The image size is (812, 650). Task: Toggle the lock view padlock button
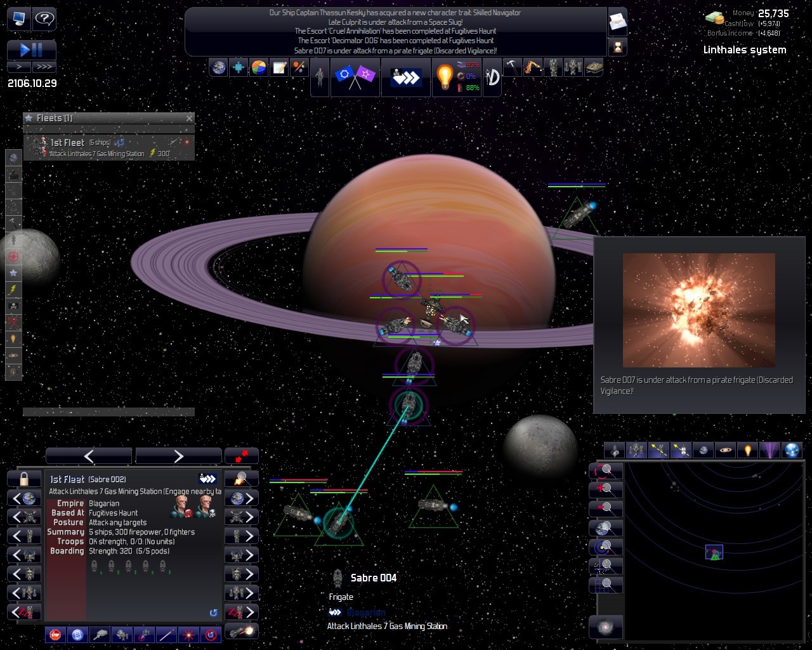(24, 479)
